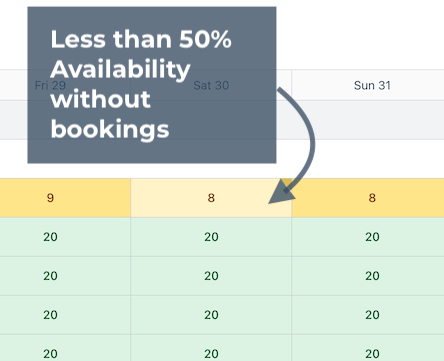
Task: Choose the third-row green 20 cell for Sunday
Action: pyautogui.click(x=368, y=315)
